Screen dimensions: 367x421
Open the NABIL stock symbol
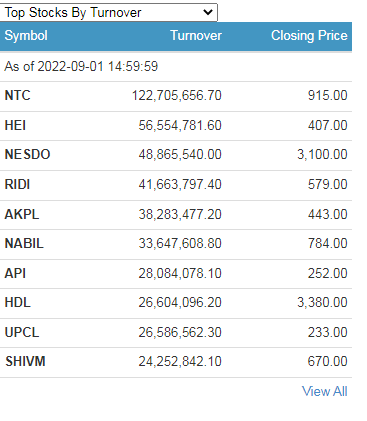pos(24,243)
